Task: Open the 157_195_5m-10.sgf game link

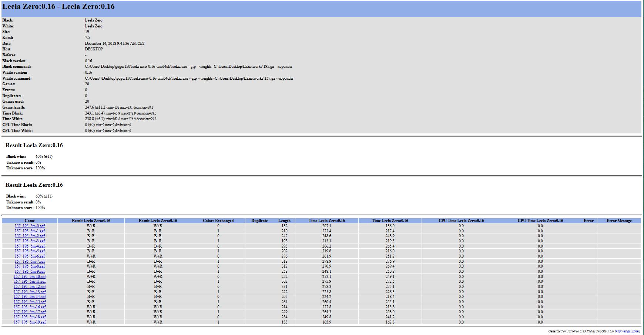Action: click(x=30, y=276)
